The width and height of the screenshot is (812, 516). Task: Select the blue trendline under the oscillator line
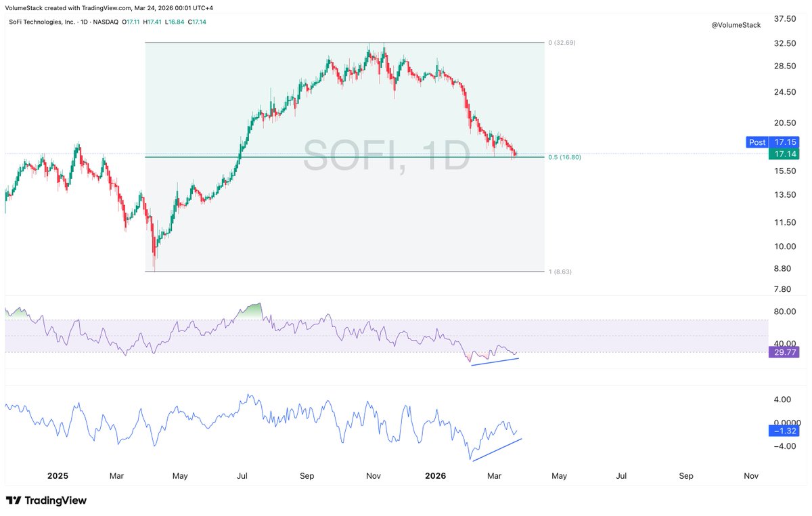[x=497, y=450]
